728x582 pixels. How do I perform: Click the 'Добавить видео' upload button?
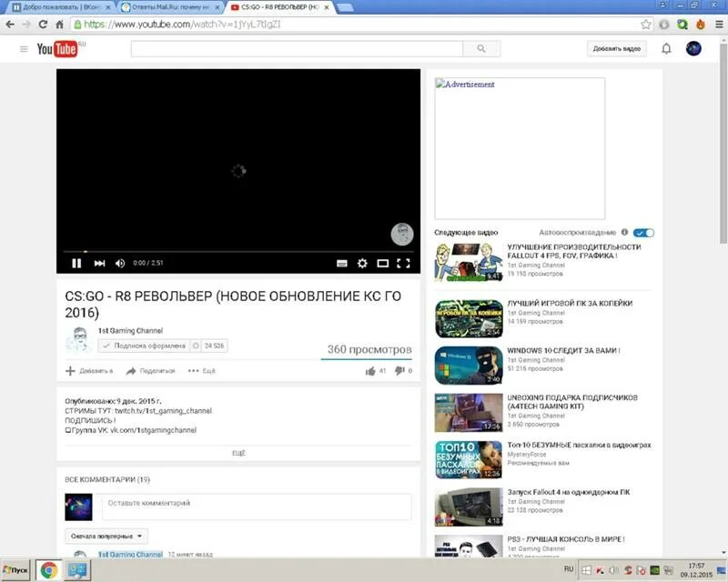(617, 49)
